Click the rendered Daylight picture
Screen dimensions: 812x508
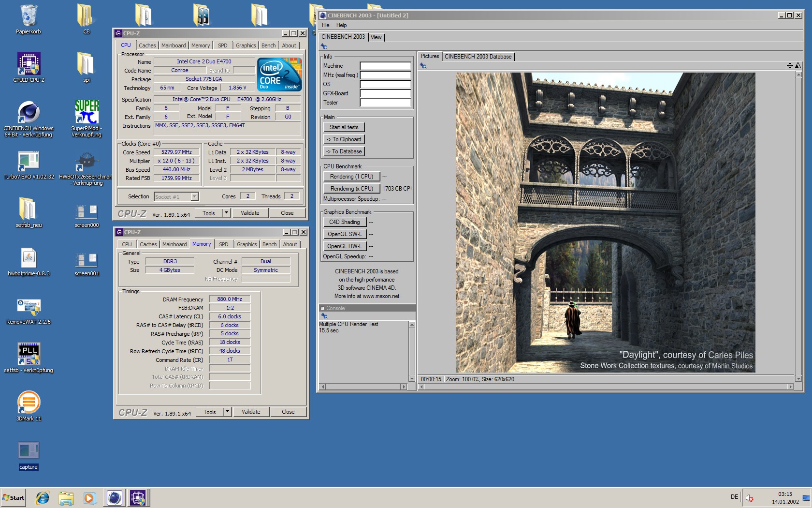605,223
